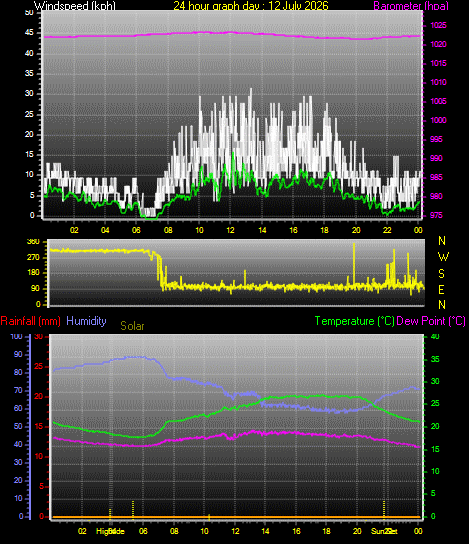The image size is (469, 544).
Task: Click the 90 value on the wind direction axis
Action: (x=36, y=289)
